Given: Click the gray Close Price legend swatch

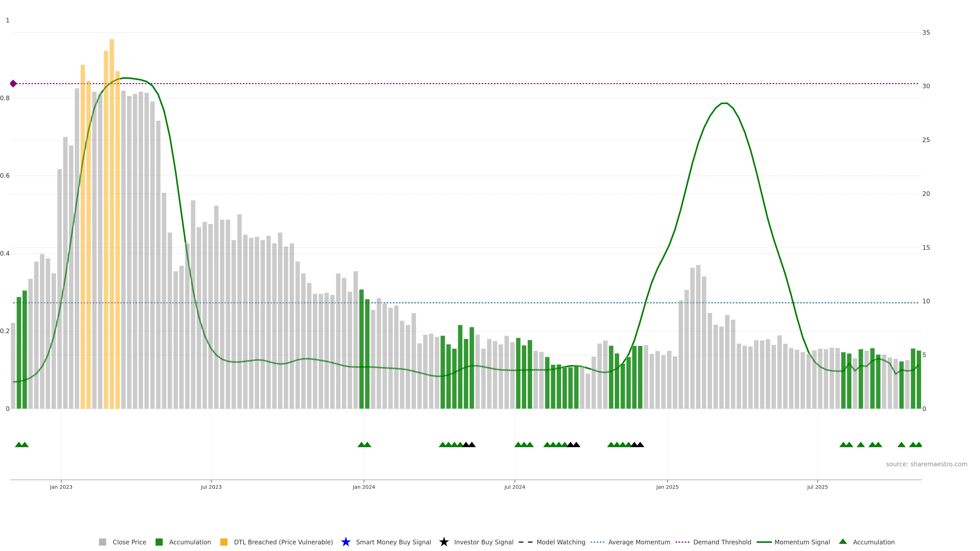Looking at the screenshot, I should [102, 542].
